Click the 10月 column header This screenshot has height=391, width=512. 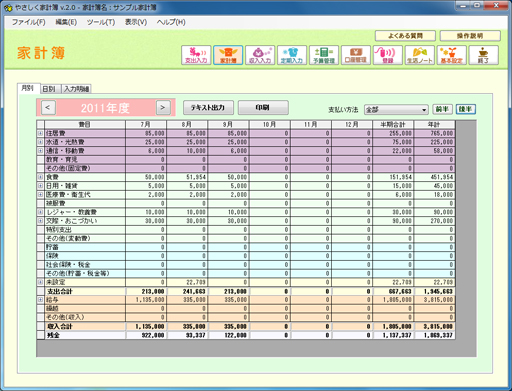coord(269,125)
